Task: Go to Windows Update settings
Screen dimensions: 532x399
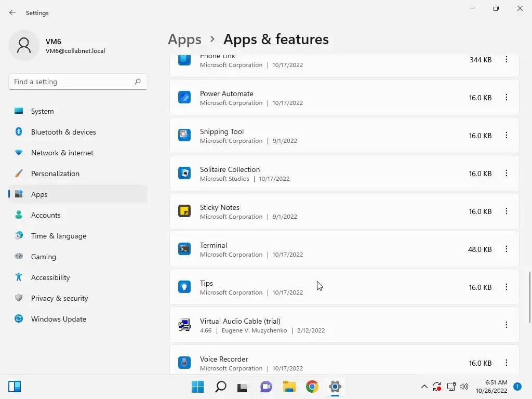Action: pyautogui.click(x=58, y=319)
